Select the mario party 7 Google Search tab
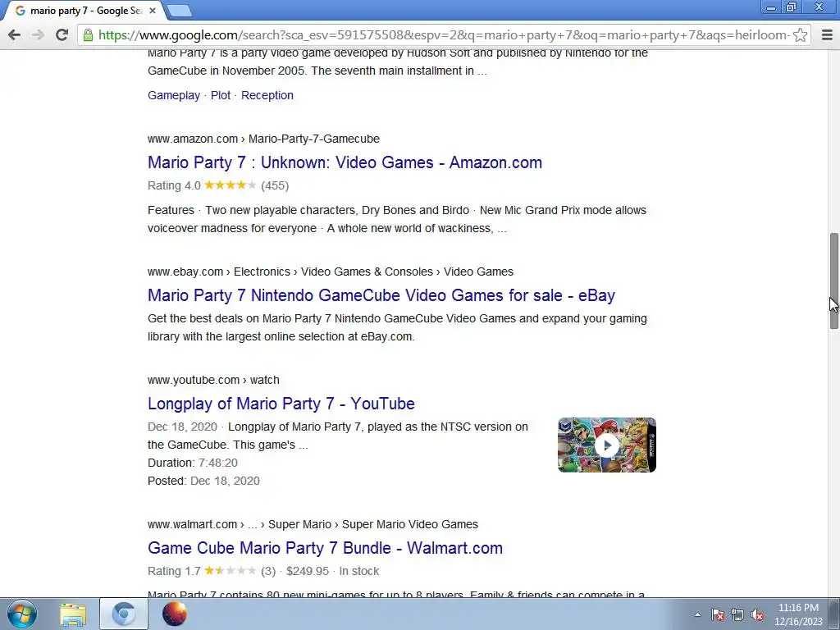The height and width of the screenshot is (630, 840). pyautogui.click(x=85, y=11)
